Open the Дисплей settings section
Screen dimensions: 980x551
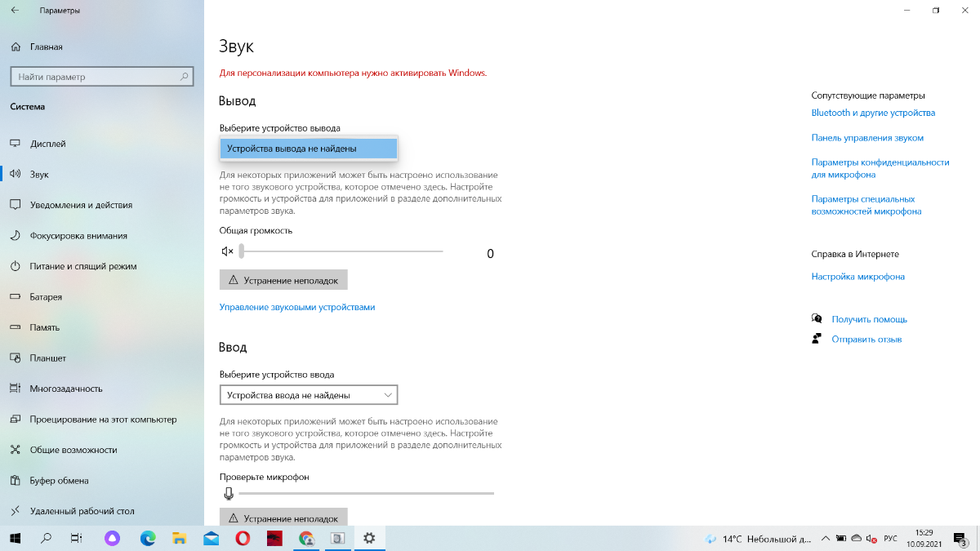pos(102,144)
